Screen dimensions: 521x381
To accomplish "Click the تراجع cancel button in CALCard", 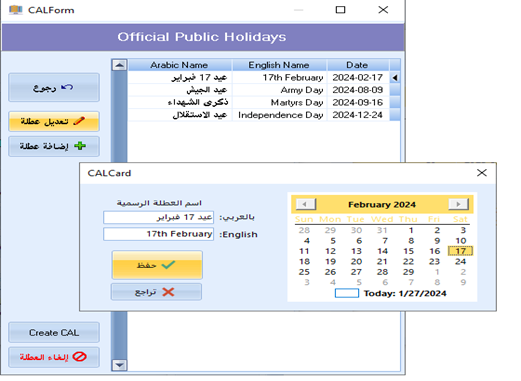I will [156, 292].
